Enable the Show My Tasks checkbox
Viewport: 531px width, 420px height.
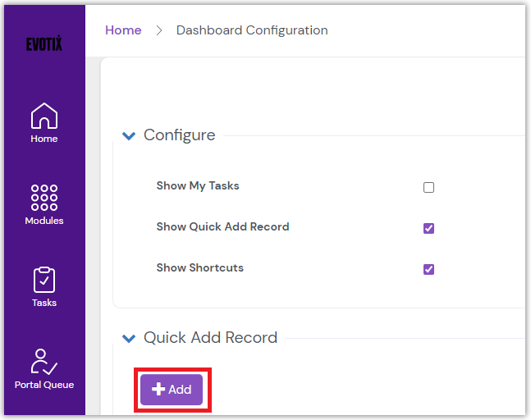click(x=428, y=187)
